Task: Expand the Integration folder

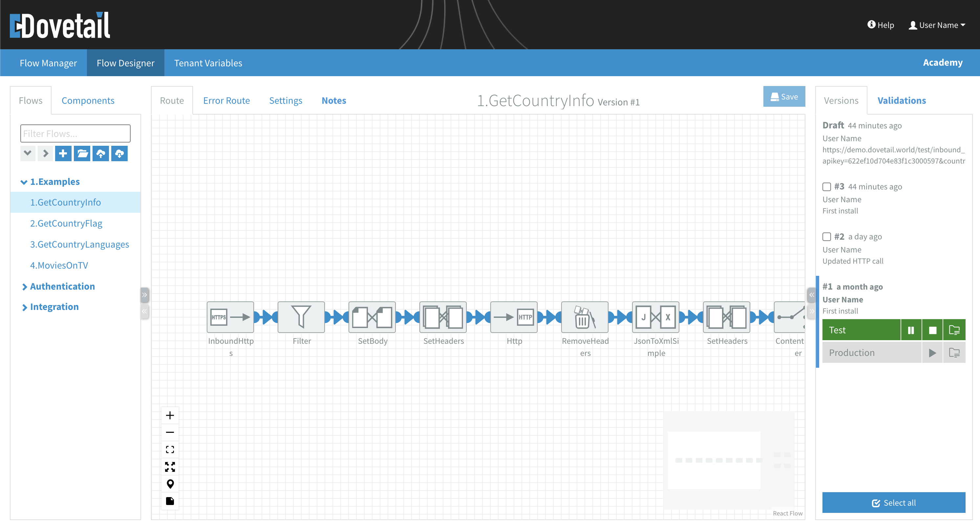Action: pos(24,307)
